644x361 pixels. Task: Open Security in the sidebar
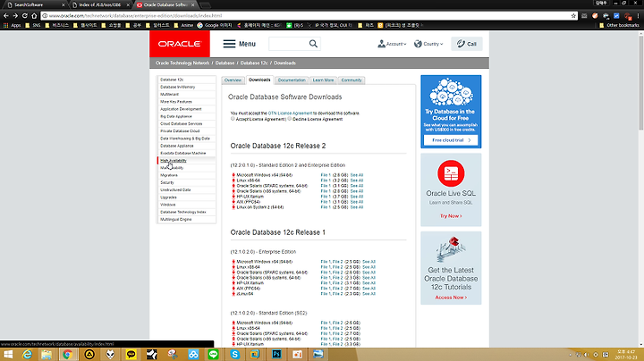[167, 182]
